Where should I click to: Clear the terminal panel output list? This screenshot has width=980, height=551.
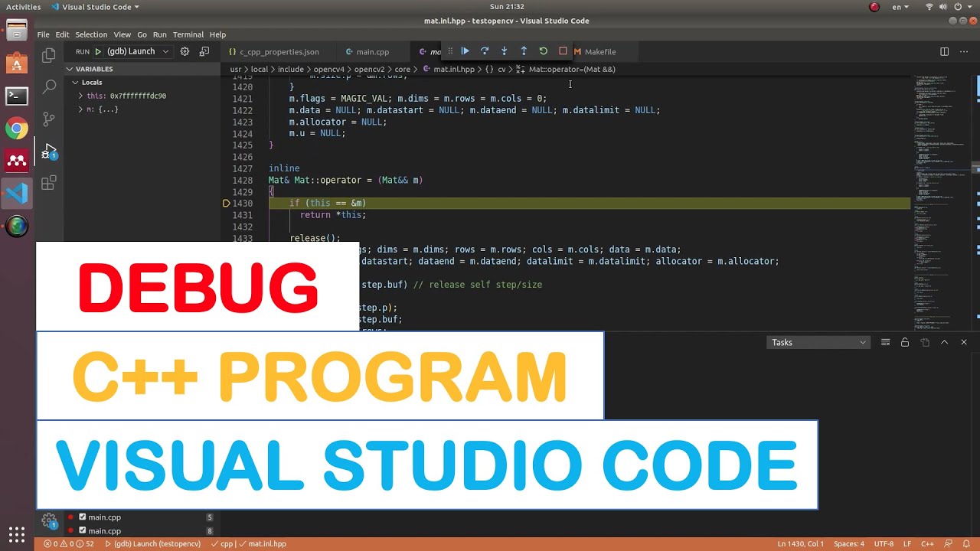pos(885,342)
